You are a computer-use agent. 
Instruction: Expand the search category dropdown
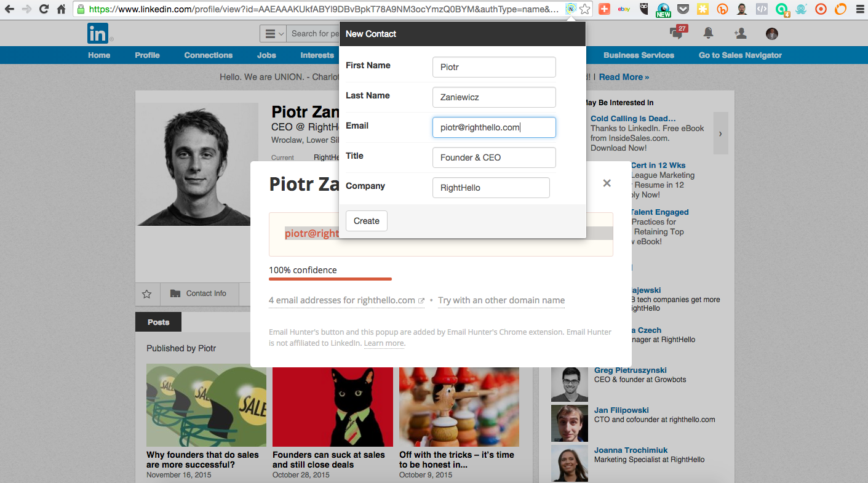274,34
